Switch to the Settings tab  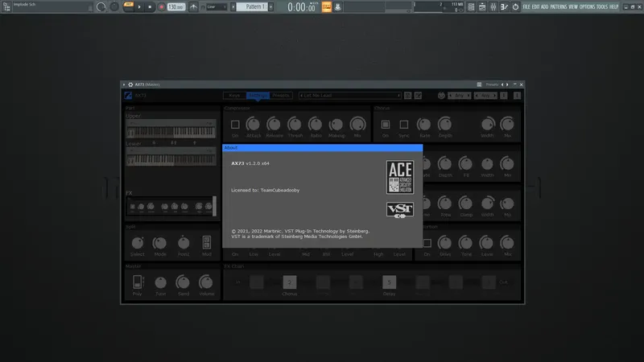(258, 96)
